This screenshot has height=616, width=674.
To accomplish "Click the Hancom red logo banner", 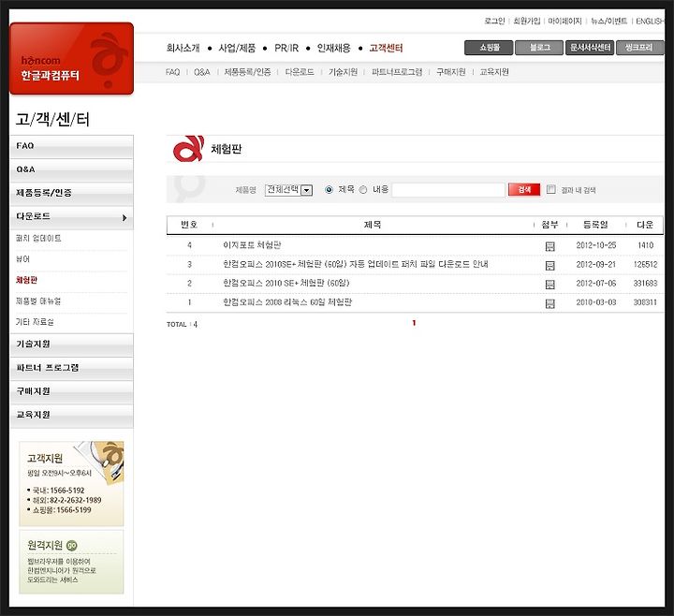I will point(71,58).
